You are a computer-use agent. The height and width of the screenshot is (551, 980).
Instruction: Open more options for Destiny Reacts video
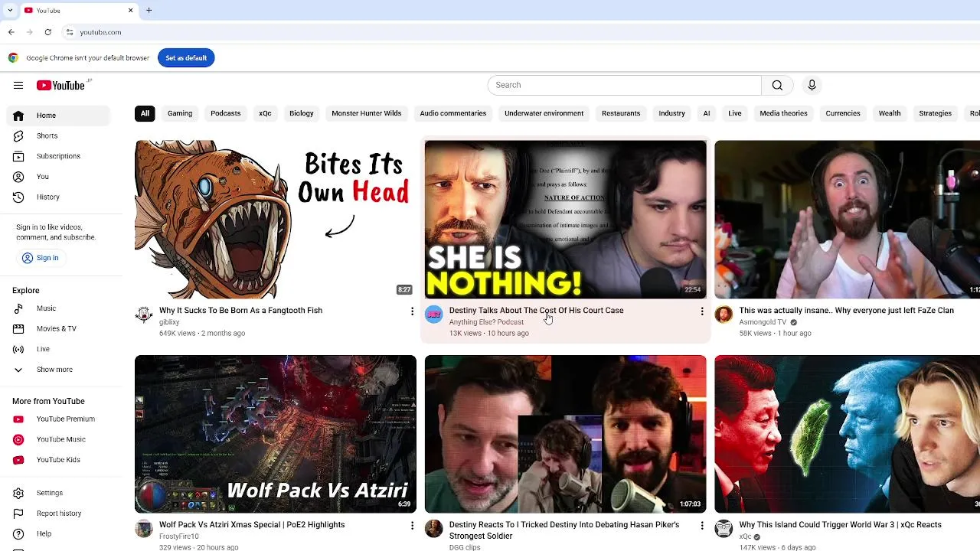702,526
